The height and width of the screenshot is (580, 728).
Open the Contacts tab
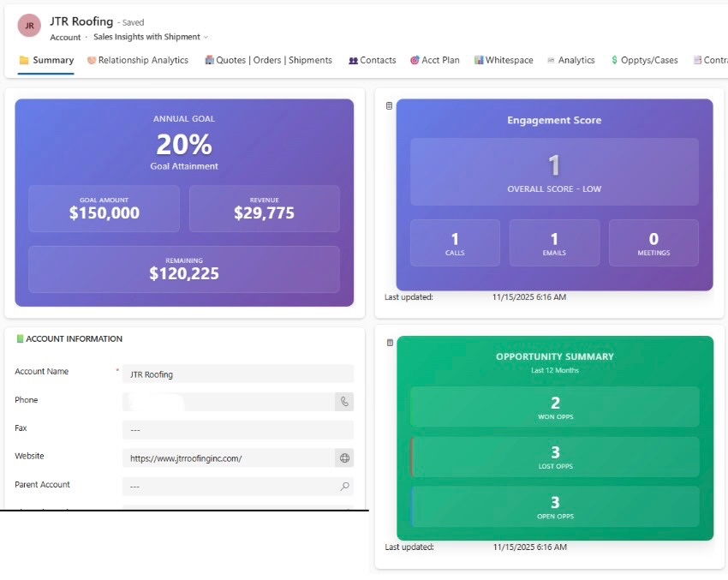tap(373, 60)
